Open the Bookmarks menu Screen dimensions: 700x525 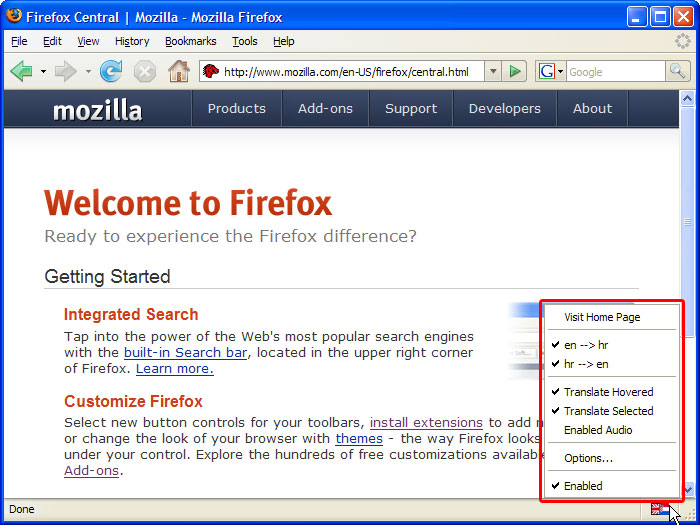click(x=191, y=41)
